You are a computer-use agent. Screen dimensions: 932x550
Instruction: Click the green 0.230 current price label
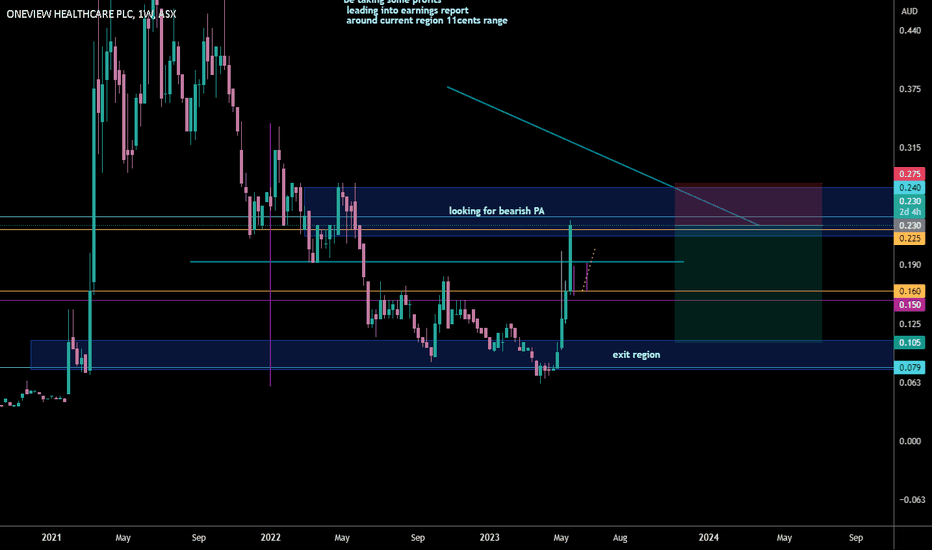[909, 201]
